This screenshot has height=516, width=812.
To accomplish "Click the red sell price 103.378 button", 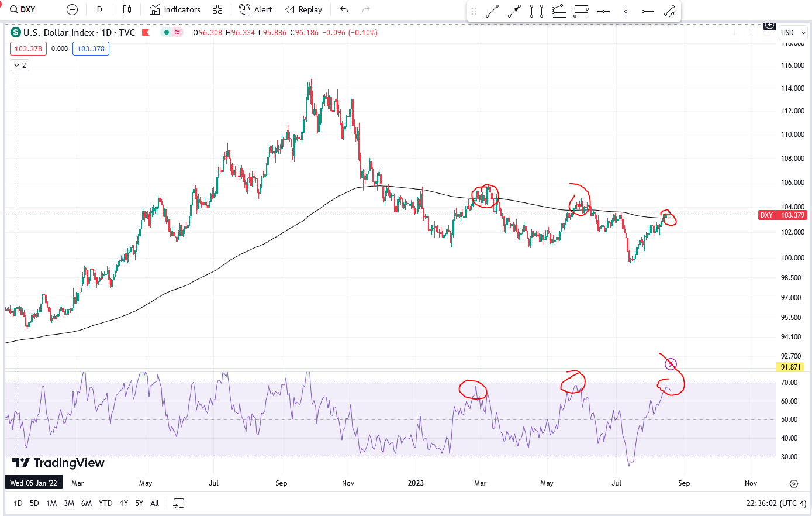I will point(28,49).
